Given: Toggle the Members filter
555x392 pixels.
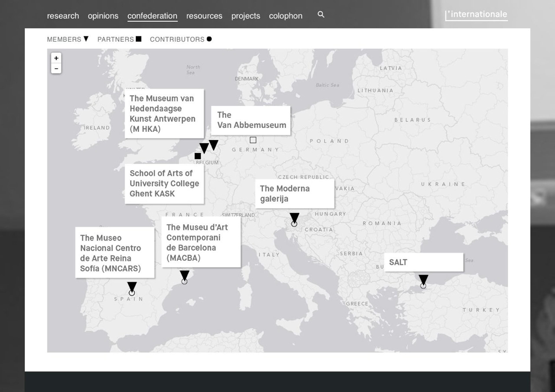Looking at the screenshot, I should click(68, 39).
